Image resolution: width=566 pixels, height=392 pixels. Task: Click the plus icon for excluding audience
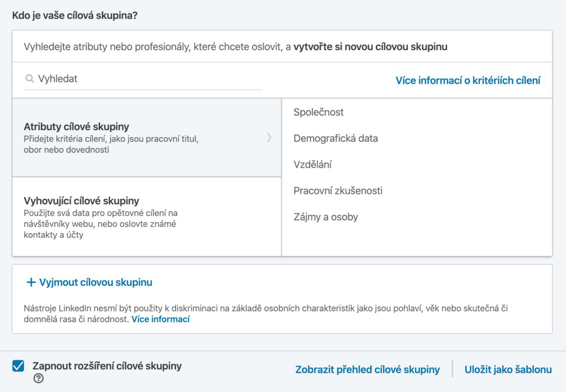[31, 282]
